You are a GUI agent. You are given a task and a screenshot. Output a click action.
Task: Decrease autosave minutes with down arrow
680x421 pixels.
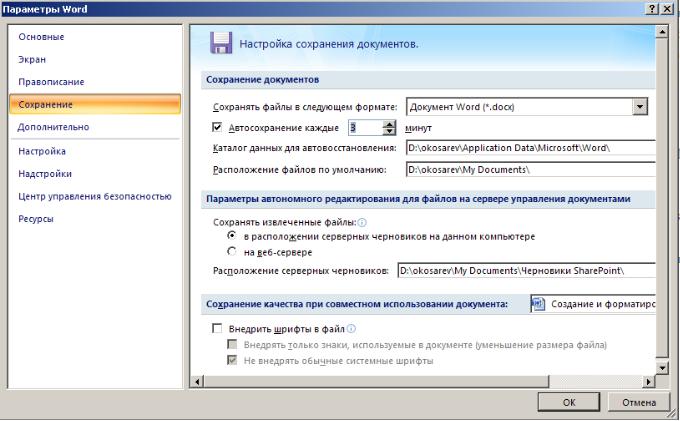389,131
